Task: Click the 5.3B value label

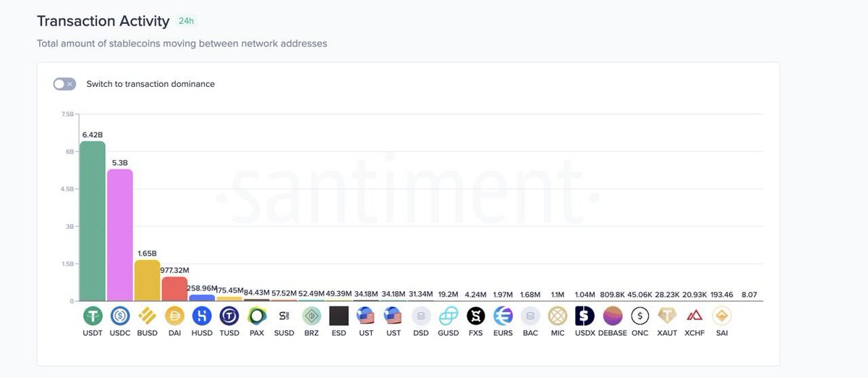Action: [x=120, y=162]
